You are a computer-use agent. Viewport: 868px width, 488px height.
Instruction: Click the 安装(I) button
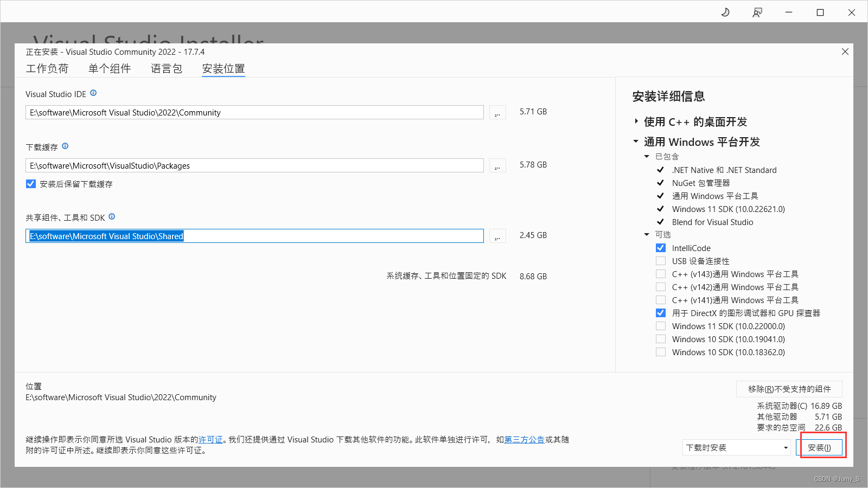[x=819, y=447]
